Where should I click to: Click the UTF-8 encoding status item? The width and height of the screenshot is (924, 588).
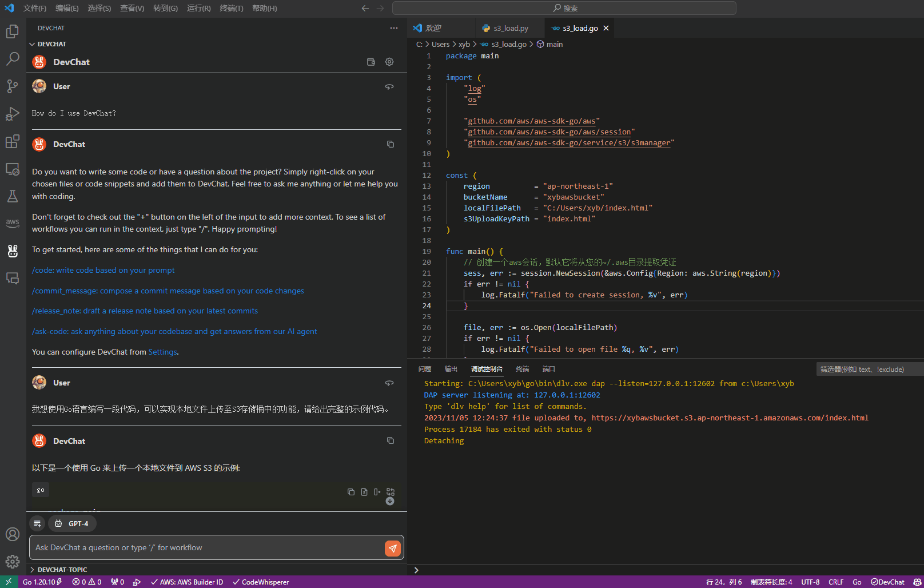[810, 582]
